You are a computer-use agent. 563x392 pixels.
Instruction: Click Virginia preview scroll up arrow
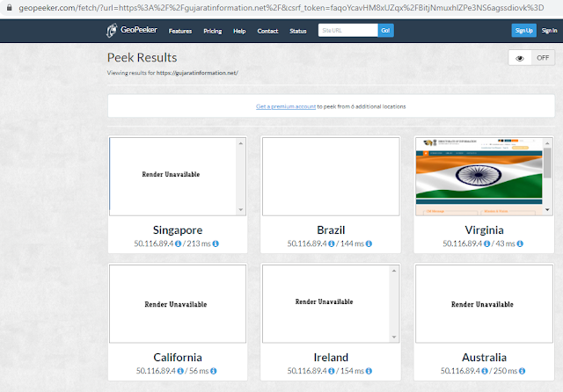pos(547,143)
